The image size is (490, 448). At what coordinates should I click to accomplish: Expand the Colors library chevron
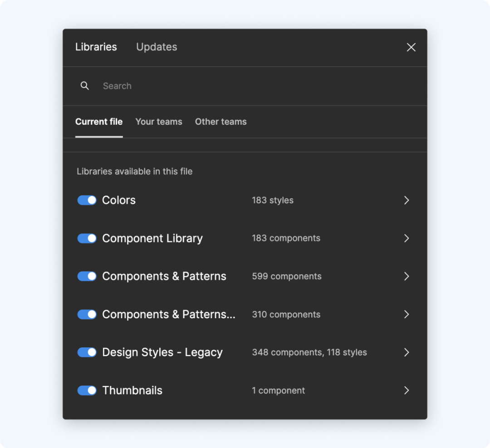tap(406, 200)
